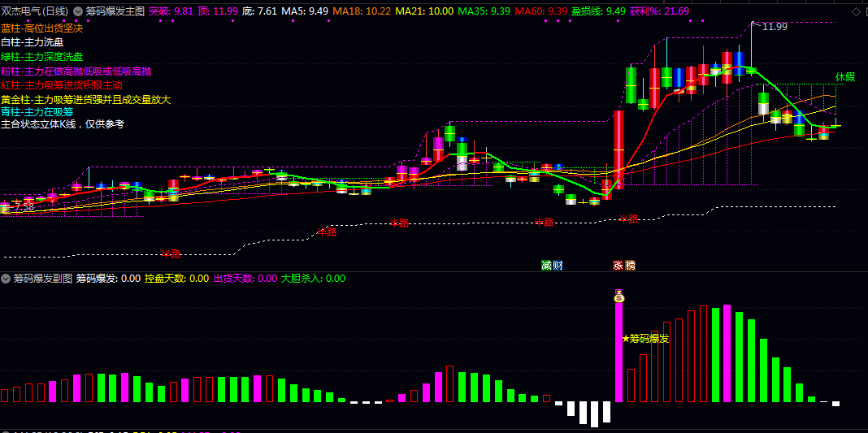Click the legend line 白柱-主力洗盘
868x433 pixels.
pos(33,42)
